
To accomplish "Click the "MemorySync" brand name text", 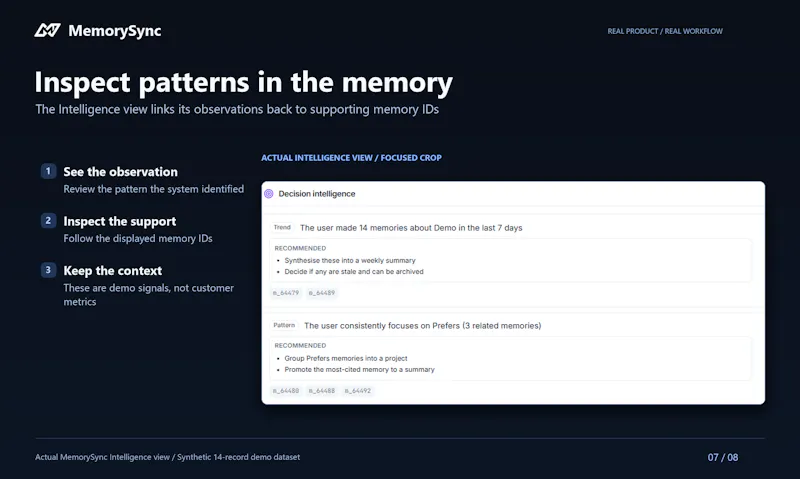I will (115, 31).
